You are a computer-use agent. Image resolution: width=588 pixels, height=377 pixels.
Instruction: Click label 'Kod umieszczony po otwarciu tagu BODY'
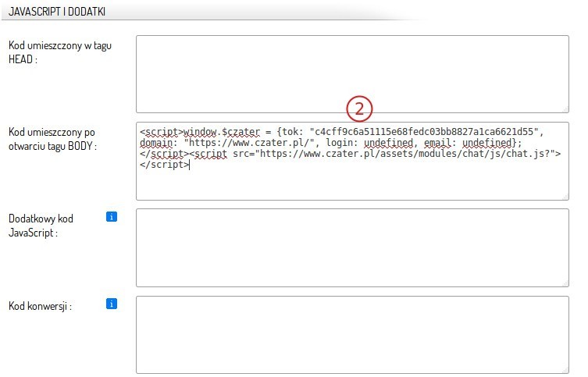tap(52, 139)
